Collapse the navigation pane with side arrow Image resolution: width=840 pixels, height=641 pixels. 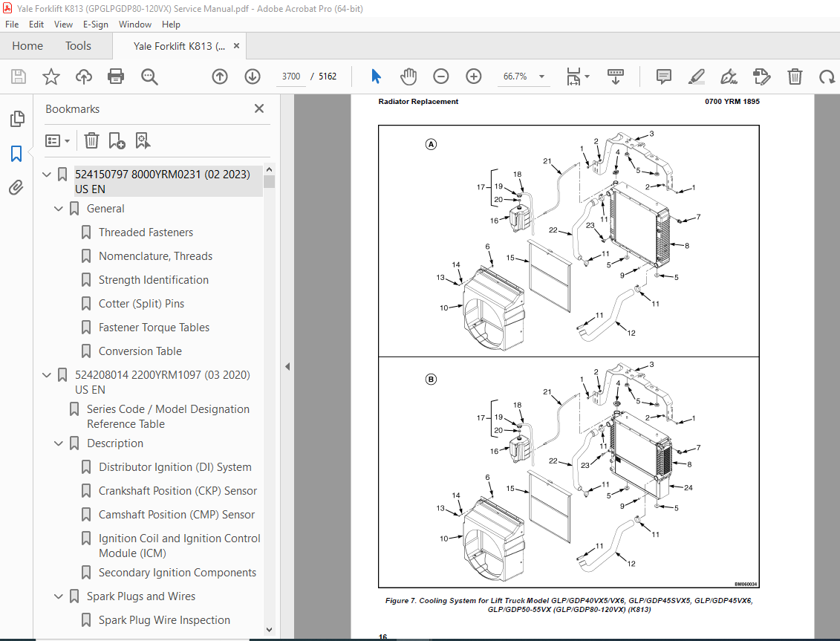[287, 367]
